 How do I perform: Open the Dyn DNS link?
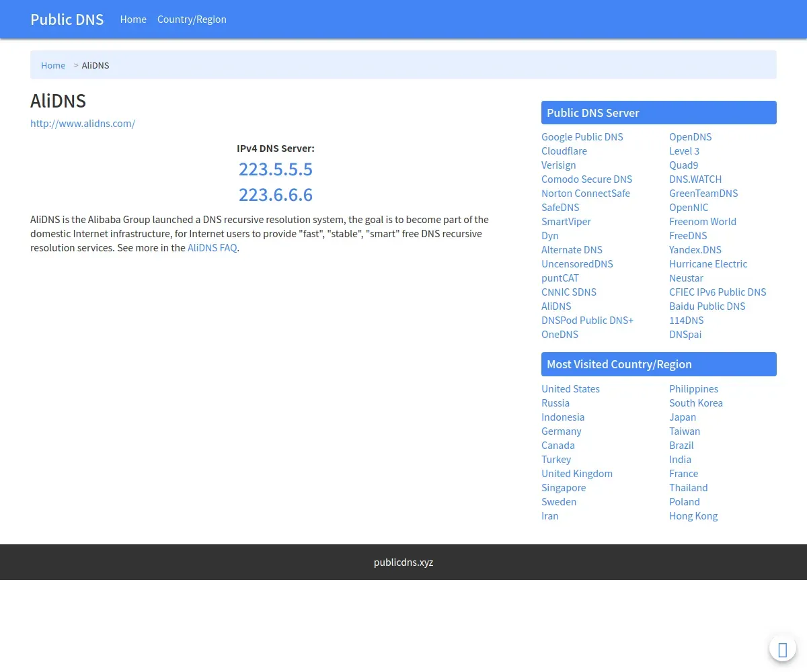tap(550, 236)
